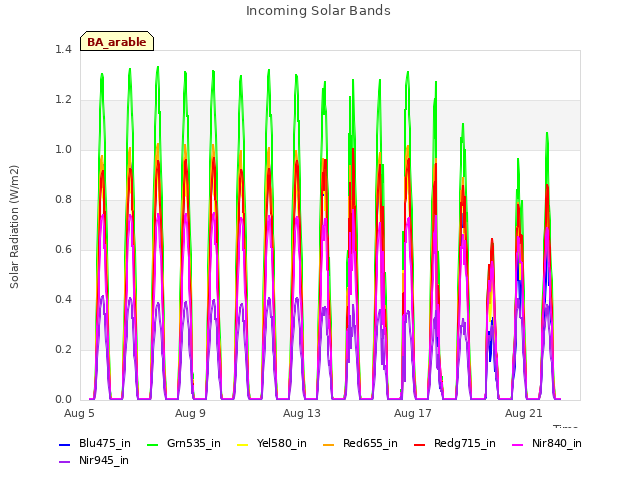Click the Aug 21 x-axis tick label
640x480 pixels.
(524, 413)
